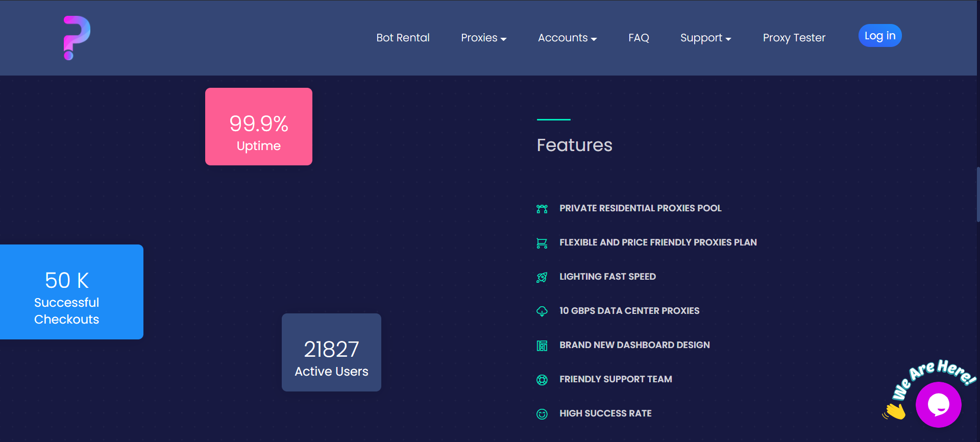Click the shopping cart proxies plan icon
This screenshot has height=442, width=980.
(542, 243)
